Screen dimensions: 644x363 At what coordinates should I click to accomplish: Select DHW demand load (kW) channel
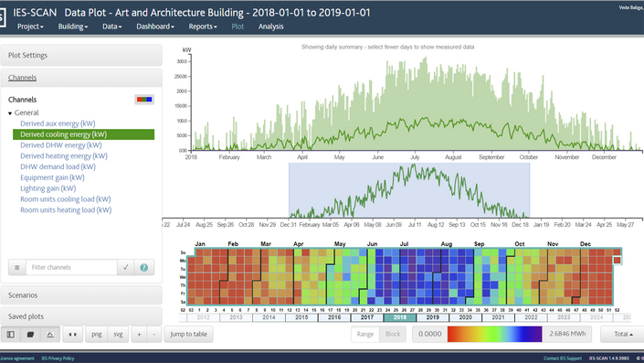pyautogui.click(x=58, y=166)
